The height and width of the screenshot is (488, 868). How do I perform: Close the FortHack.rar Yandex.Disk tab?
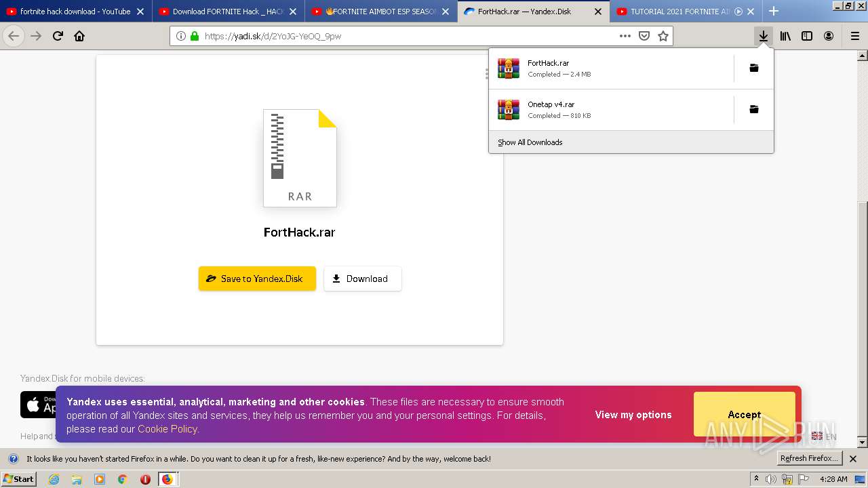pos(598,12)
